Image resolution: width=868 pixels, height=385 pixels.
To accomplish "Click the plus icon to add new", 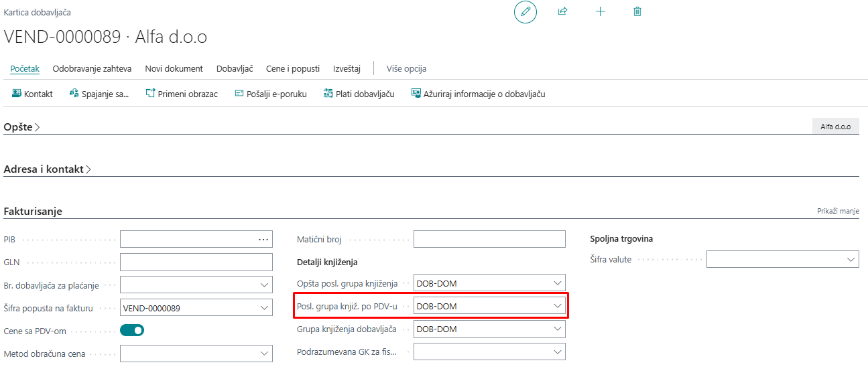I will click(601, 12).
